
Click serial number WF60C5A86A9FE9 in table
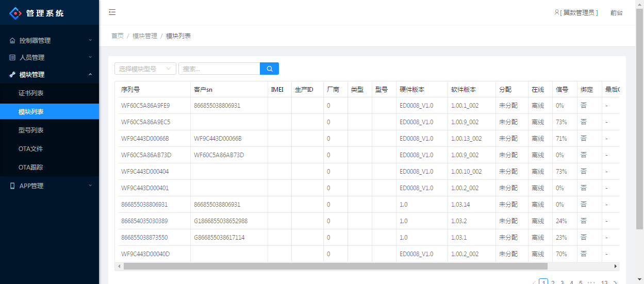[x=145, y=106]
